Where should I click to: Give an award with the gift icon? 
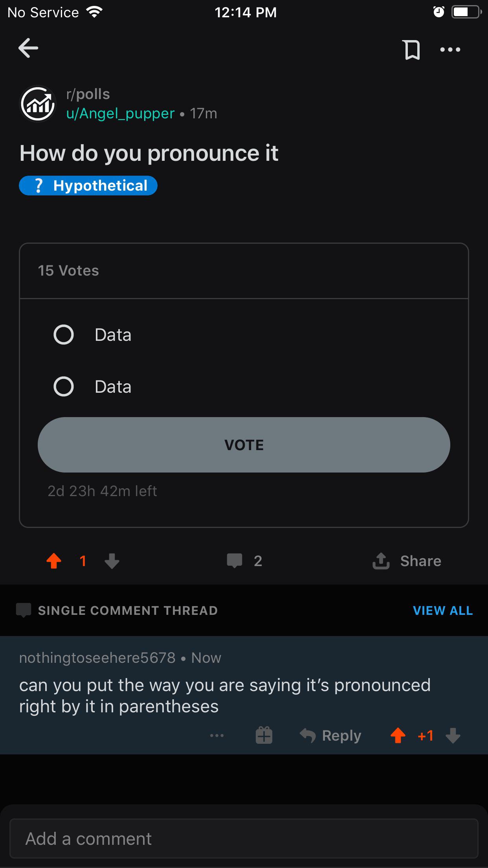(264, 736)
